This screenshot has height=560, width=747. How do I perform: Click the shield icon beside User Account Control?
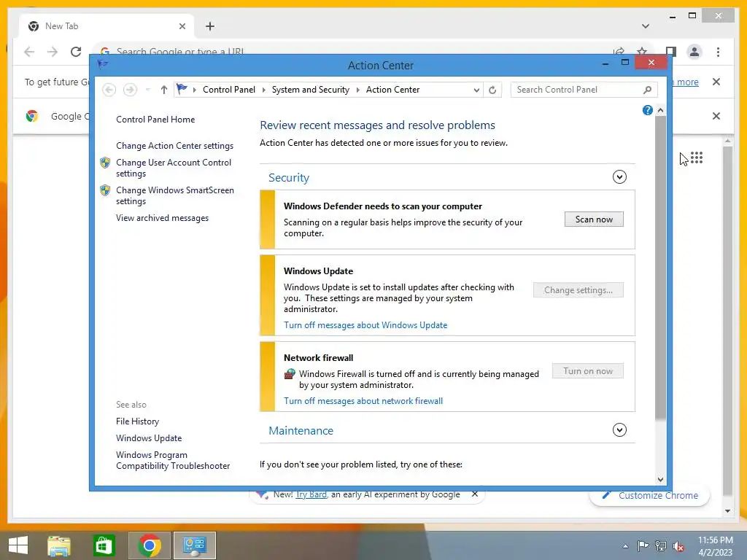click(105, 163)
